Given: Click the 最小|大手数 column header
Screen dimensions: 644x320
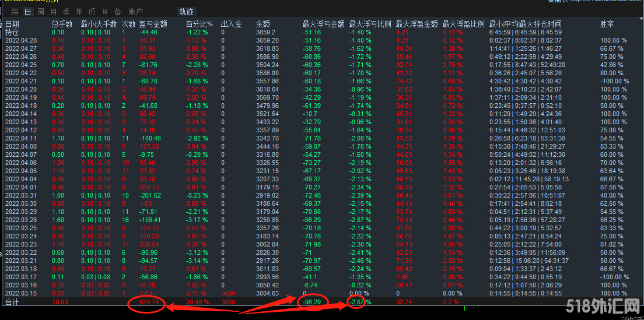Looking at the screenshot, I should (x=99, y=24).
